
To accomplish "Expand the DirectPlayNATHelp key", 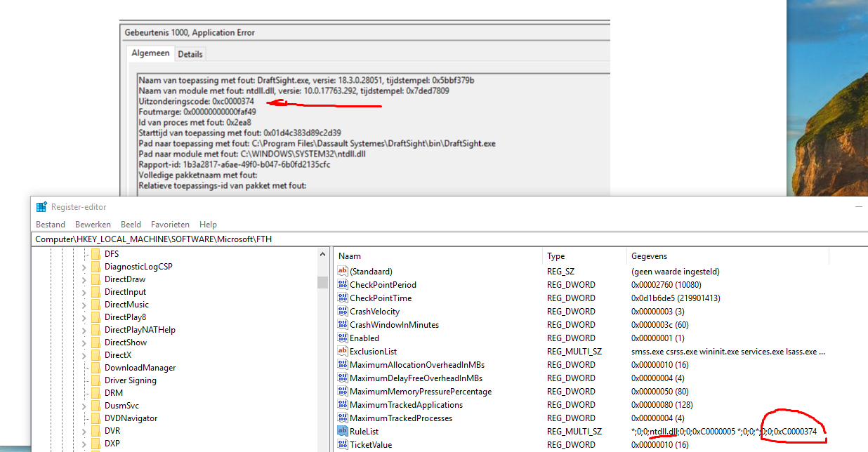I will tap(84, 330).
